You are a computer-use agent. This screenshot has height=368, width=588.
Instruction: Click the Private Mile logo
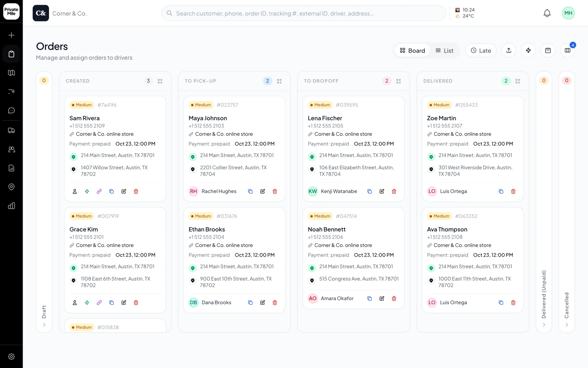(11, 11)
